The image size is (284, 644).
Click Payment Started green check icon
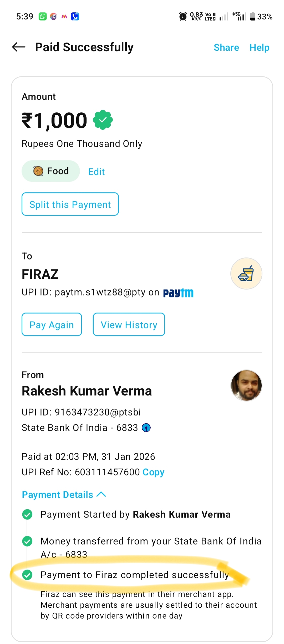tap(27, 515)
